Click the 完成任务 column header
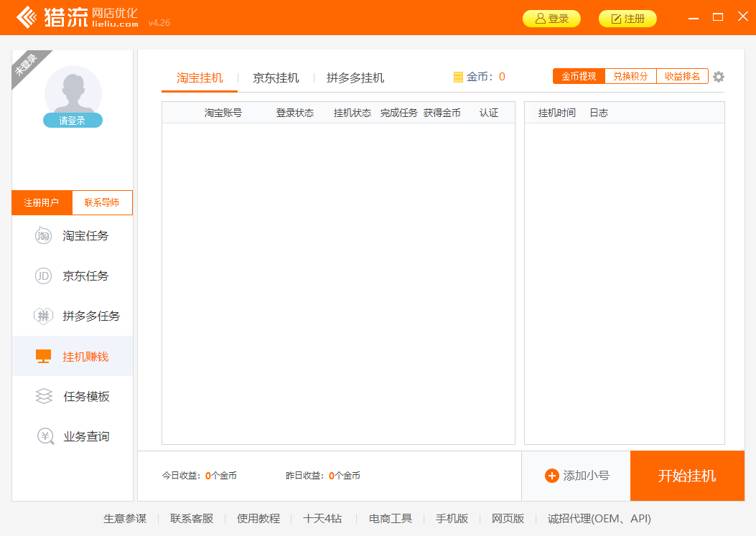The image size is (756, 536). click(398, 113)
